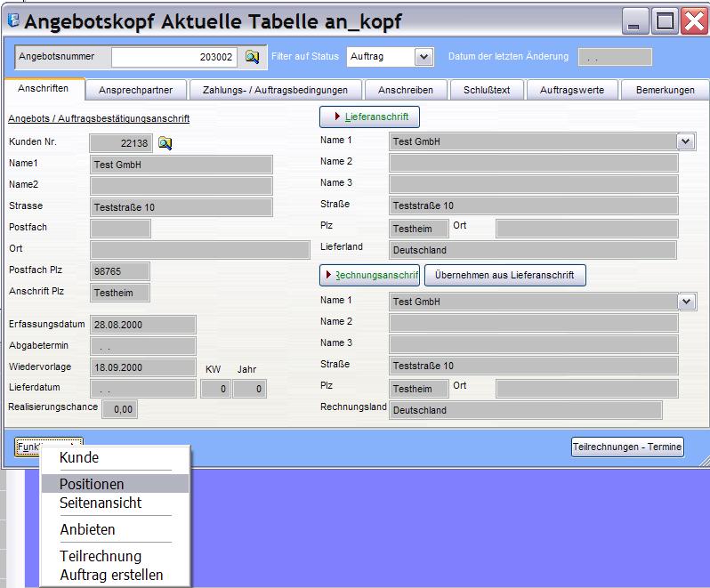Click the Jahr field
Image resolution: width=710 pixels, height=588 pixels.
249,389
